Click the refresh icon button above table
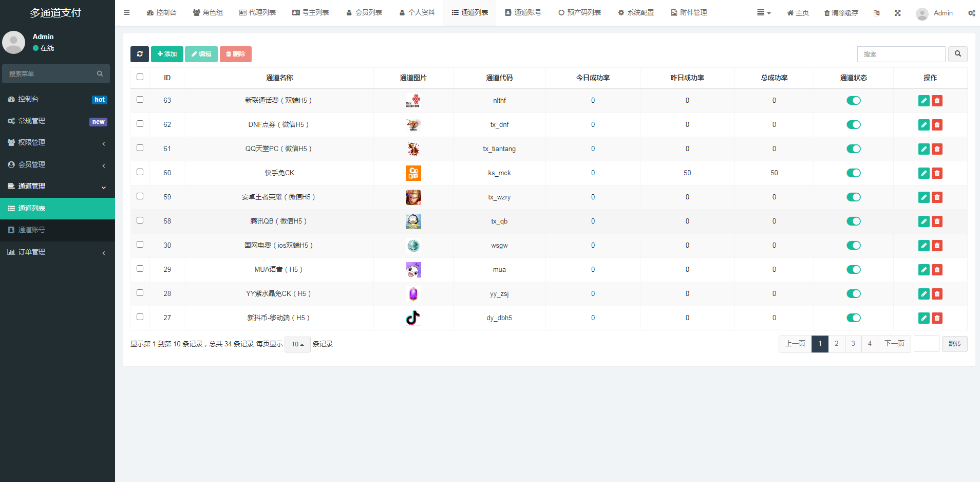 (139, 54)
